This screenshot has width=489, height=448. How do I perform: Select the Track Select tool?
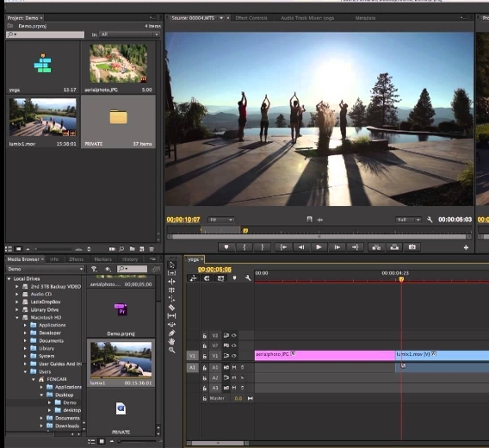tap(172, 273)
